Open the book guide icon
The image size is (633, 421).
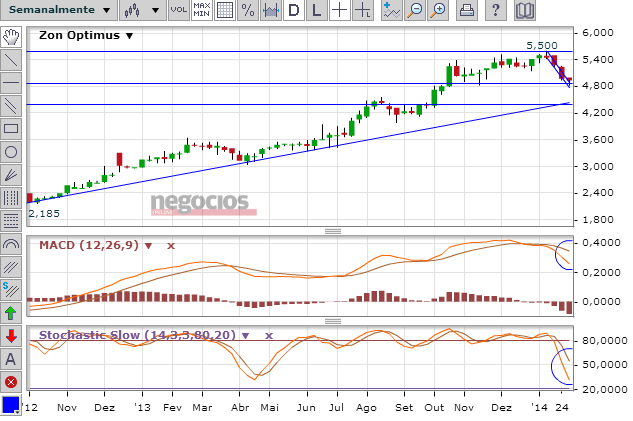(525, 10)
